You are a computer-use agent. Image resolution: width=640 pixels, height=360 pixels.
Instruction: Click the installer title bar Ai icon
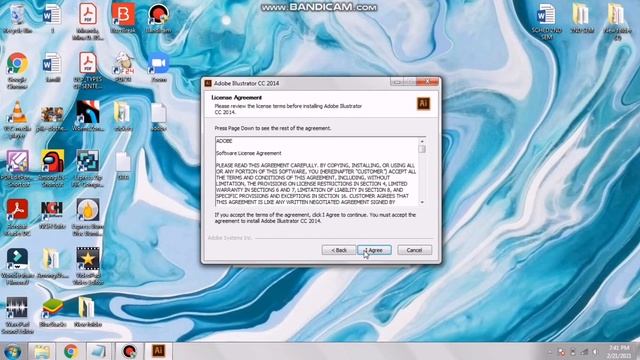click(208, 83)
